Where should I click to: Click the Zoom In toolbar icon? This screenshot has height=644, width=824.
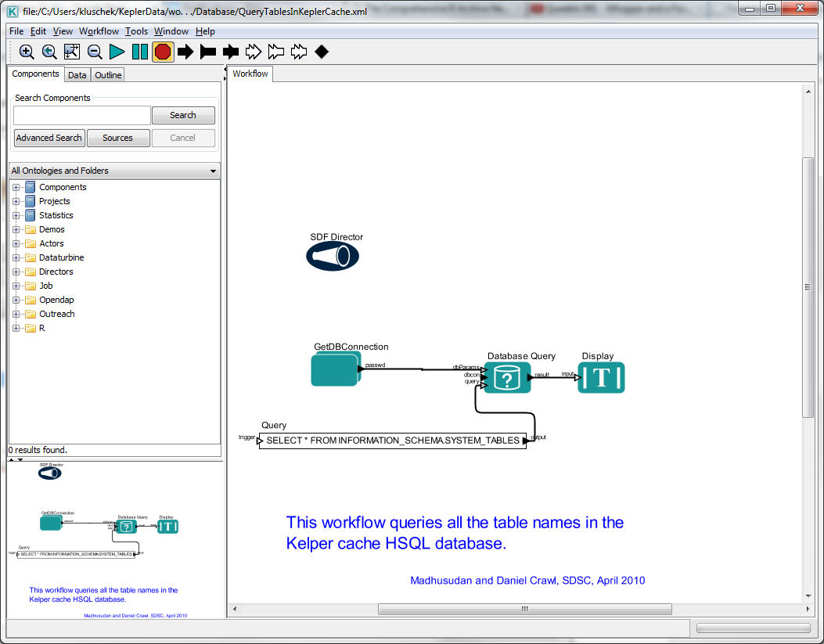[27, 52]
